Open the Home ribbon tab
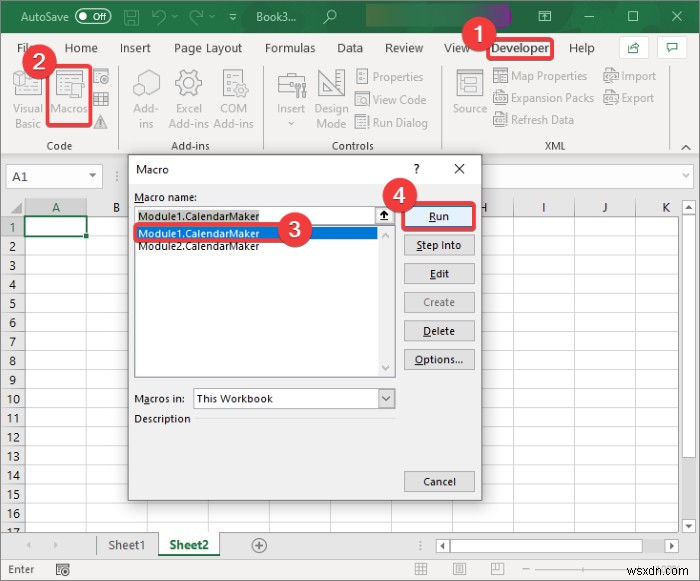The image size is (700, 581). point(81,48)
